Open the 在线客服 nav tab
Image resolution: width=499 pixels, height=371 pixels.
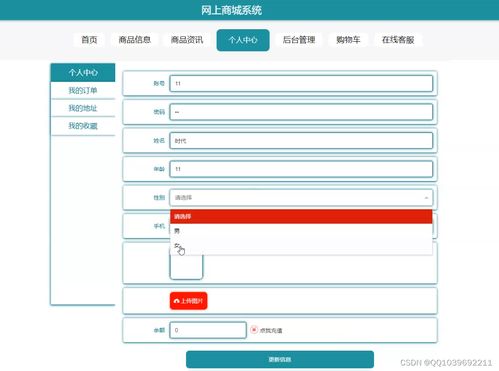[398, 40]
